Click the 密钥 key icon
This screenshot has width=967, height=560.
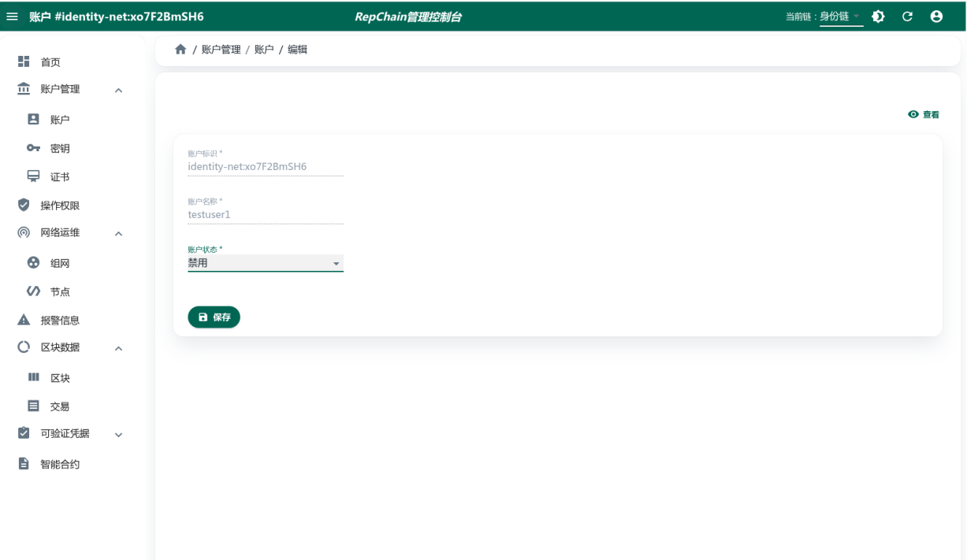33,148
